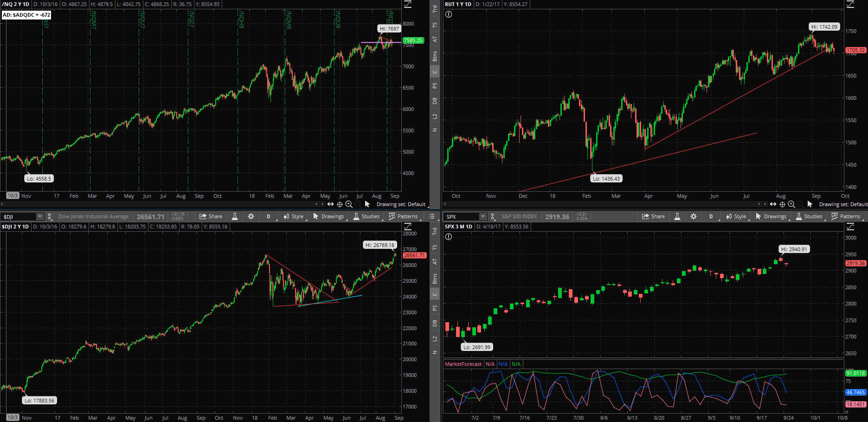Click the 10/3 date marker on /NQ axis
The image size is (868, 422).
13,196
